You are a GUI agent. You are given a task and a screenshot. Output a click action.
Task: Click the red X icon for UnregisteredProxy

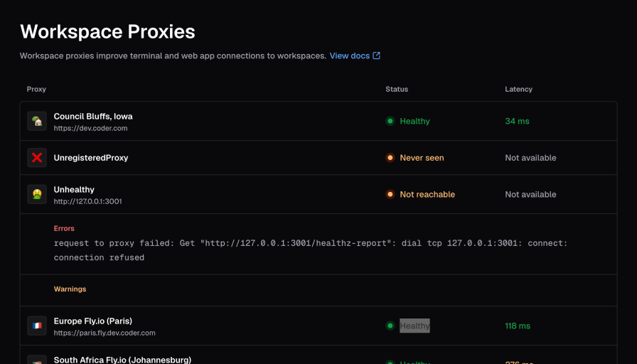37,158
